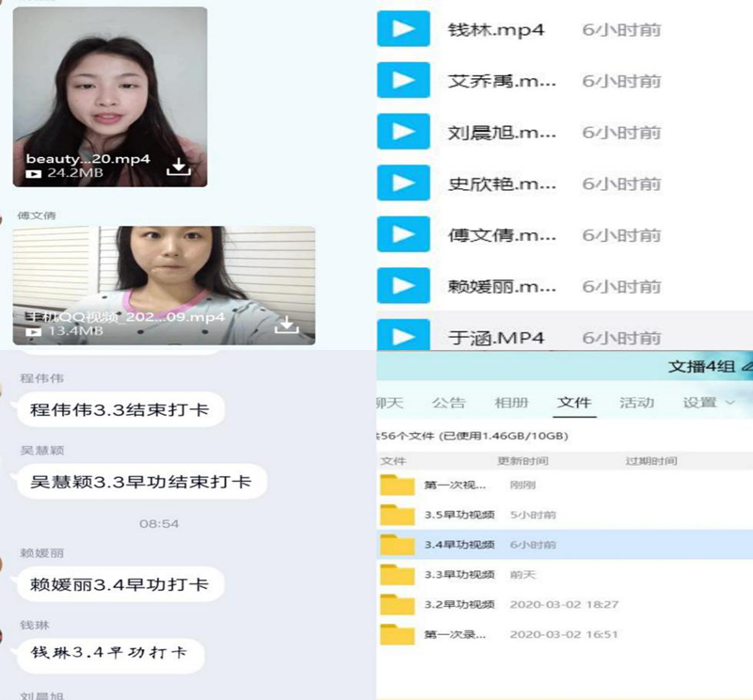Open the 3.2早功视频 folder icon
Screen dimensions: 753x700
(x=397, y=604)
